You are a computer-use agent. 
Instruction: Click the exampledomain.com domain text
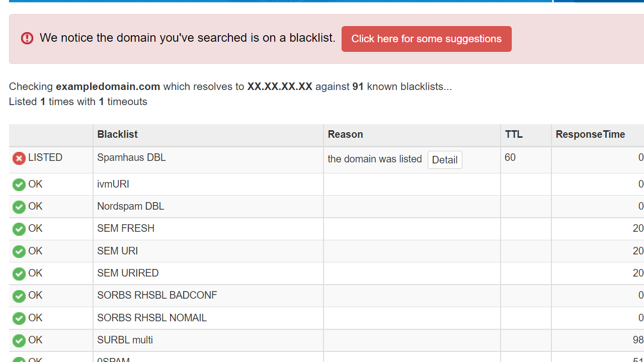click(x=108, y=86)
